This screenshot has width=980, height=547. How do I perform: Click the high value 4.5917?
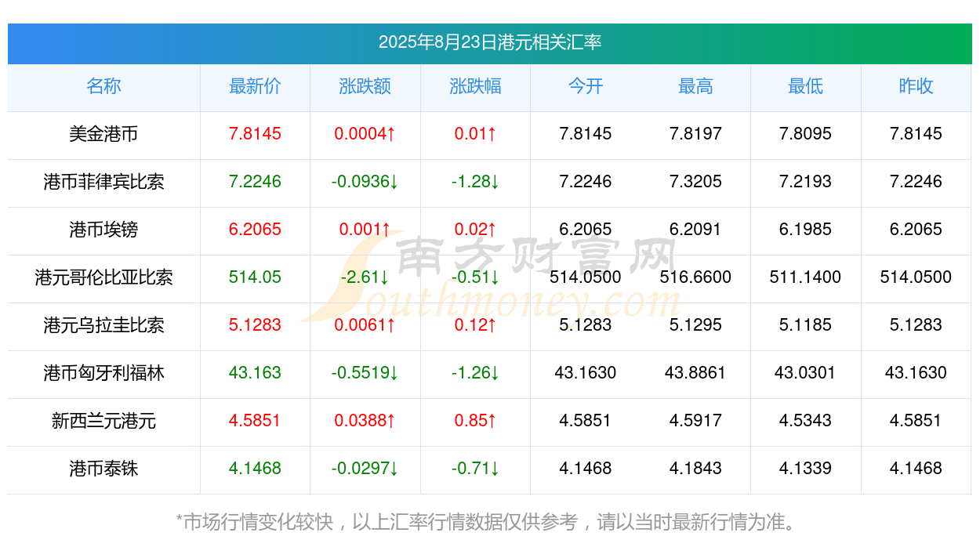[x=695, y=421]
